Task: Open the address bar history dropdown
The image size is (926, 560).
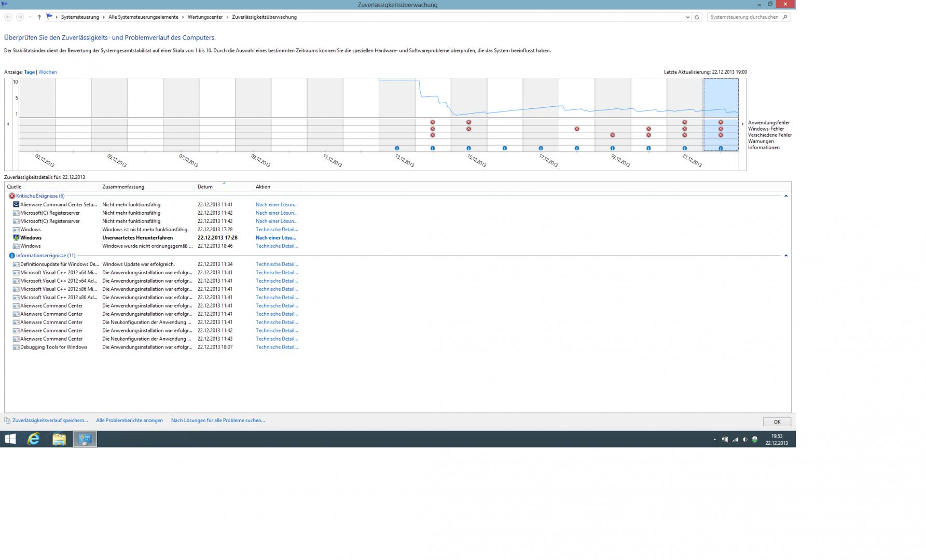Action: coord(688,17)
